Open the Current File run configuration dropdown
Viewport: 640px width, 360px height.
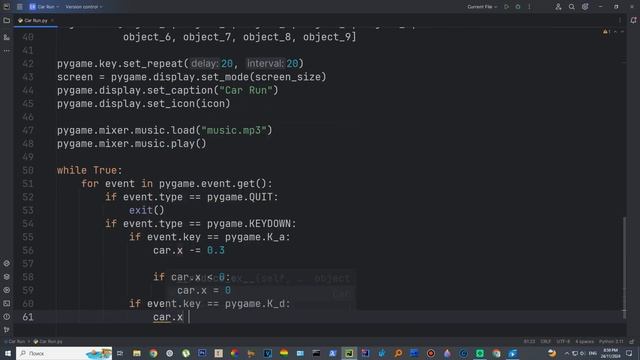(x=482, y=7)
